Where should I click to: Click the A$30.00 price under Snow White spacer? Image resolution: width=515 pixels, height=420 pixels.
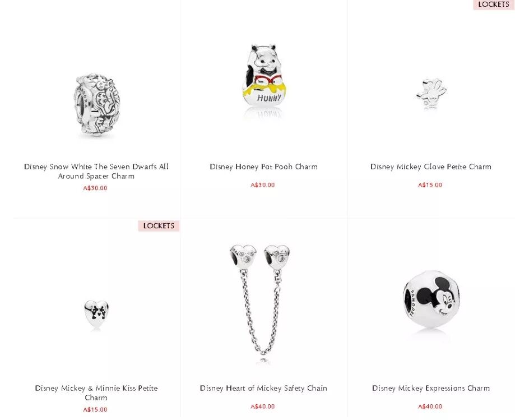[95, 188]
